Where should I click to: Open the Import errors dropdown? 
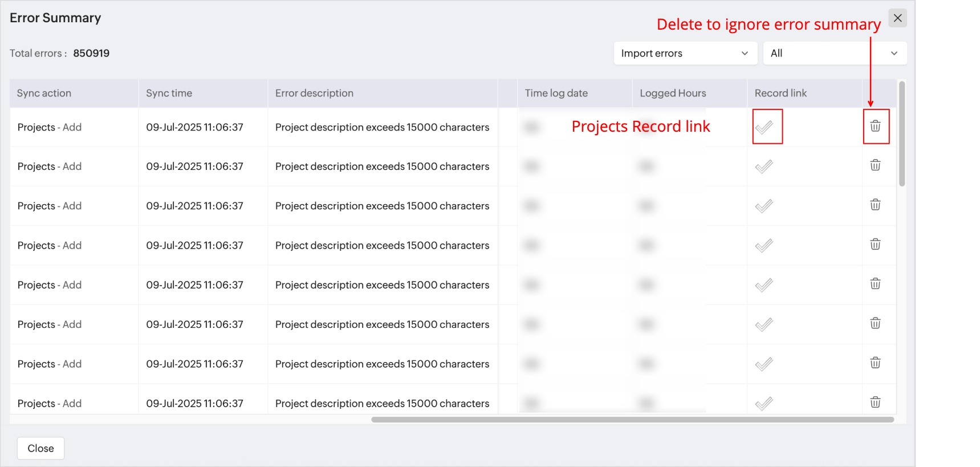[x=685, y=53]
